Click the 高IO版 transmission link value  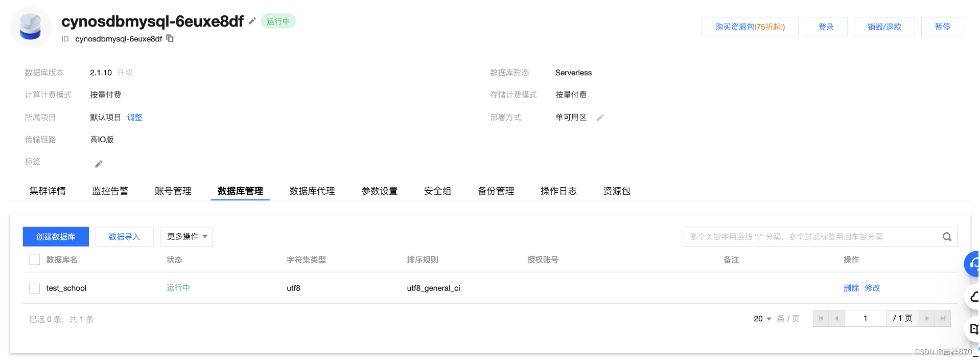102,139
